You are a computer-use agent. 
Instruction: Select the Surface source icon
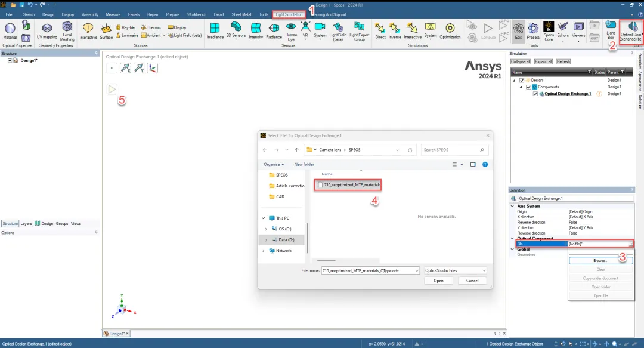[x=106, y=31]
